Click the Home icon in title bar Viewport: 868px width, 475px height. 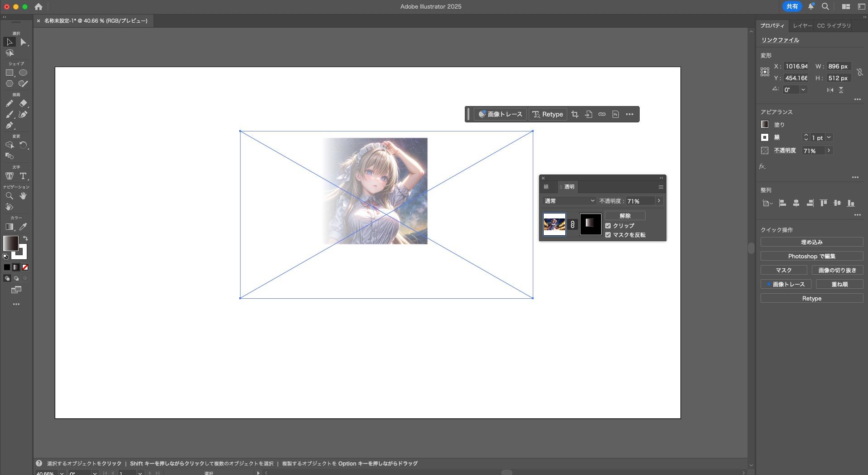[x=39, y=7]
